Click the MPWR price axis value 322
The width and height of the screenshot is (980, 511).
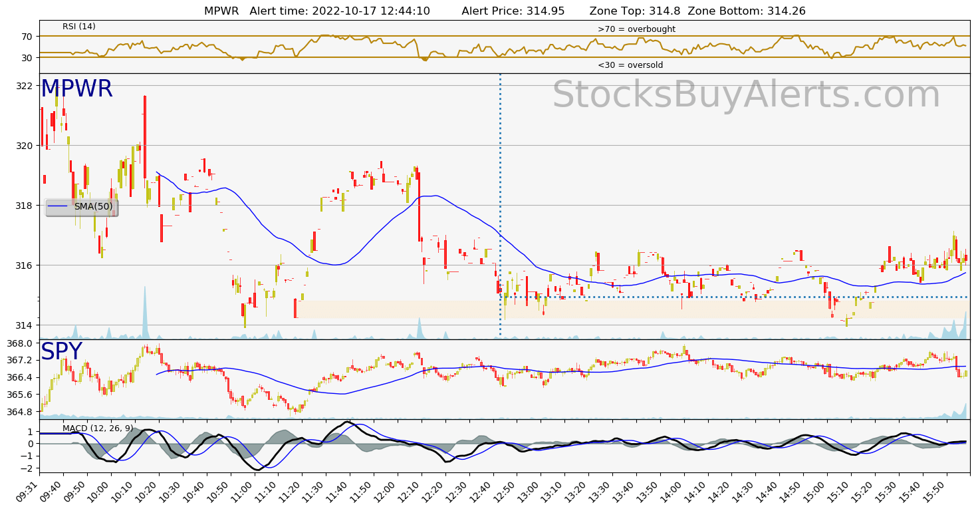point(24,86)
